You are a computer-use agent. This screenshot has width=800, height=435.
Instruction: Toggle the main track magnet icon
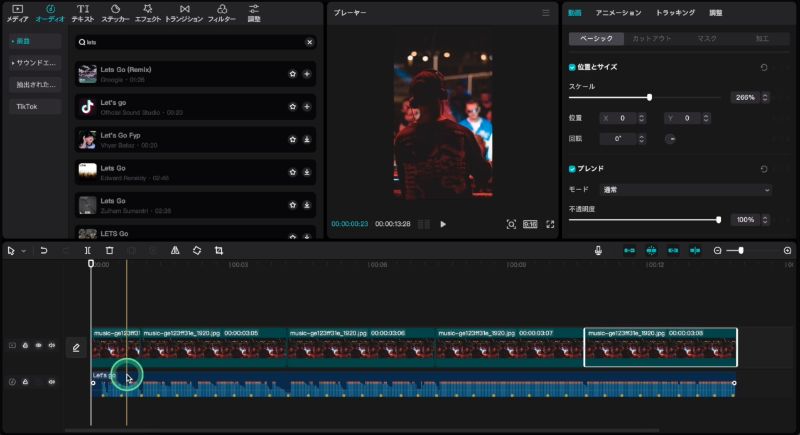point(629,250)
